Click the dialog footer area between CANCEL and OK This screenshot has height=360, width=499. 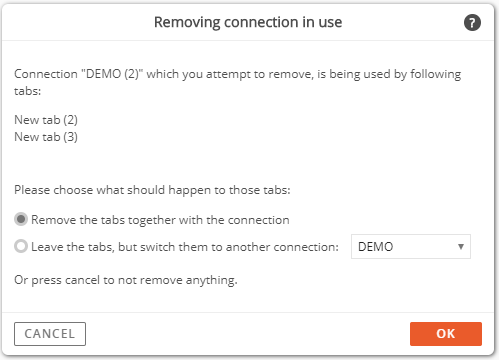(248, 334)
